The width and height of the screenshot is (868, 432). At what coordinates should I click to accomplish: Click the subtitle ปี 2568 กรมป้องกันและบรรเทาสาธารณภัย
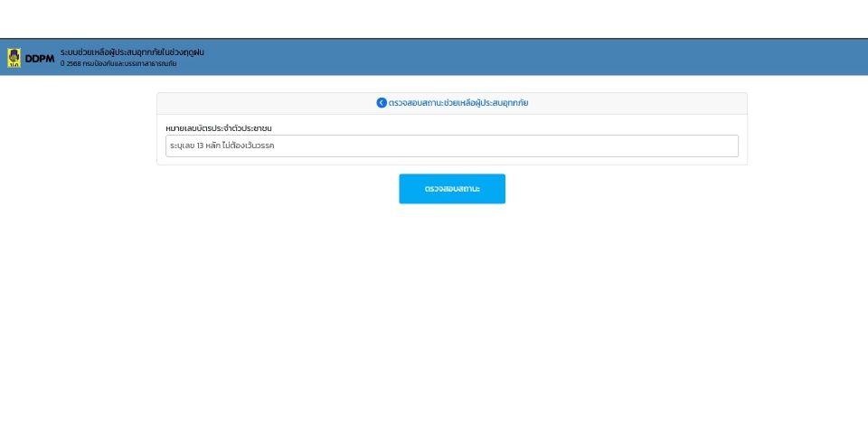coord(118,64)
